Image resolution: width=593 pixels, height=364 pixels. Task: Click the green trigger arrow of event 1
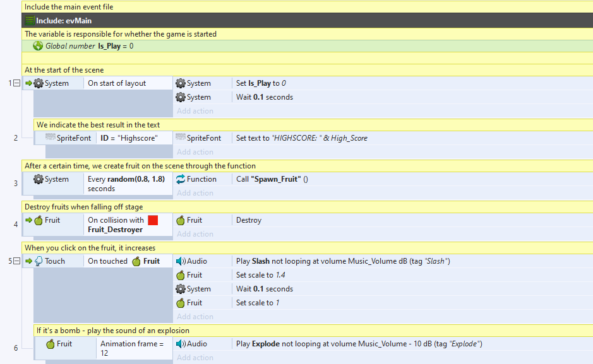[x=29, y=83]
